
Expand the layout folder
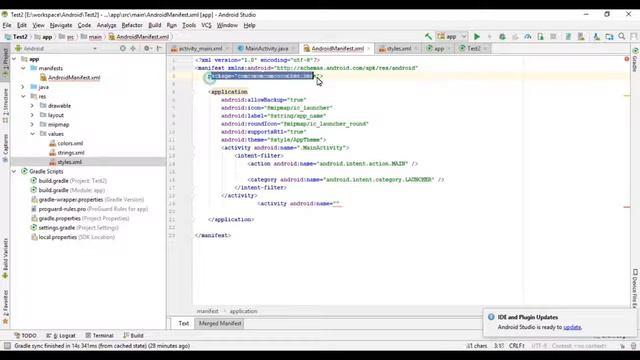point(32,115)
